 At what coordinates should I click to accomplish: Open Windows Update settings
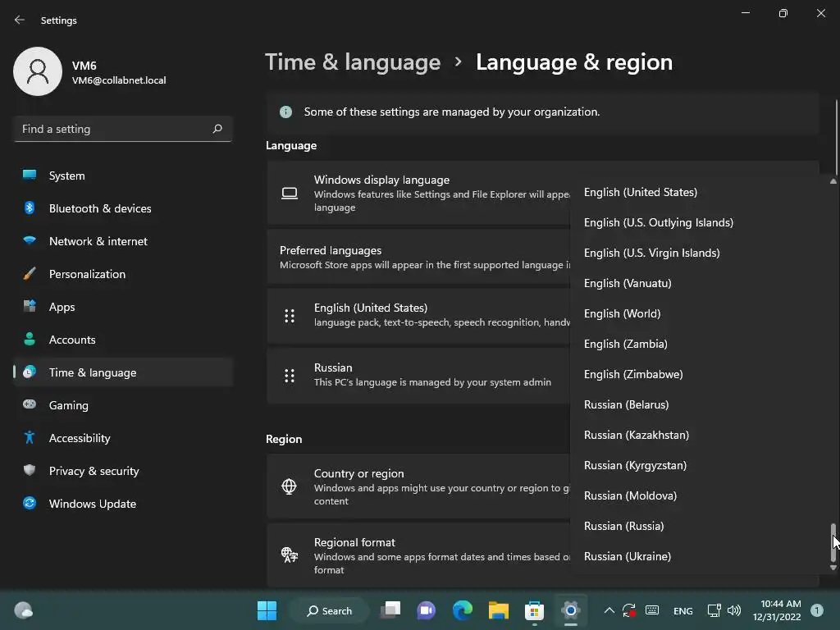click(x=123, y=504)
